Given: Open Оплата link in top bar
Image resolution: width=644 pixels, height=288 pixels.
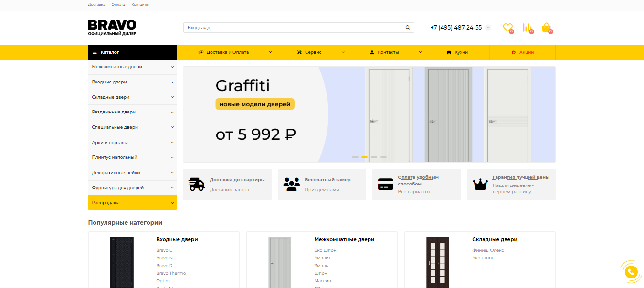Looking at the screenshot, I should pos(118,4).
